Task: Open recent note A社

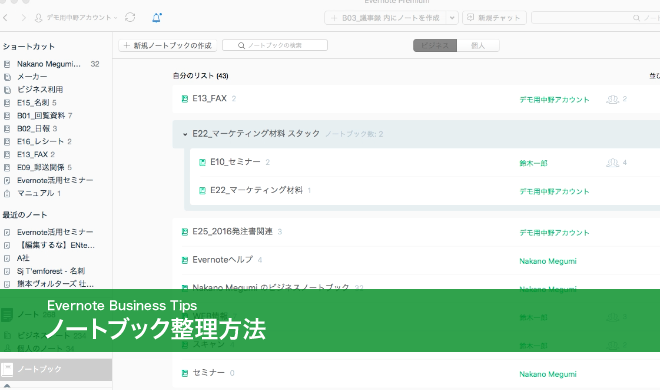Action: coord(23,258)
